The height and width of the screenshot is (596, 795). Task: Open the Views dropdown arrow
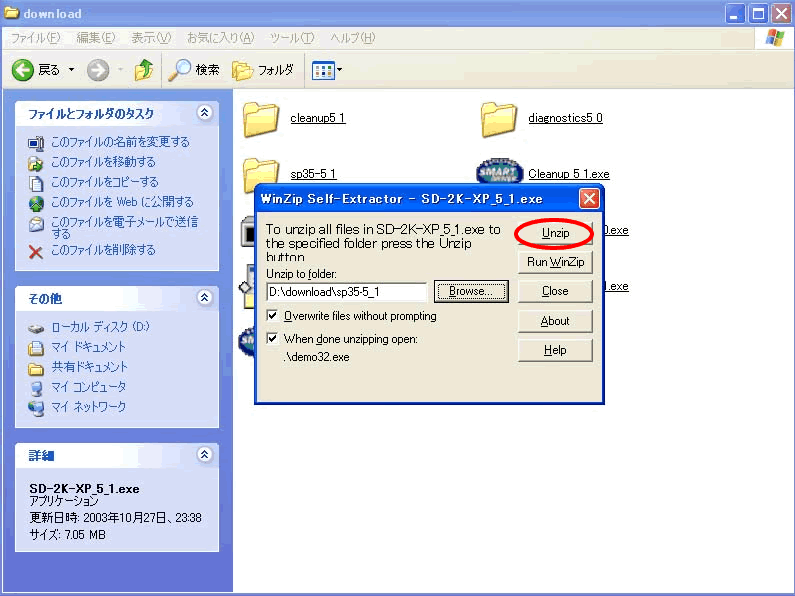point(340,70)
